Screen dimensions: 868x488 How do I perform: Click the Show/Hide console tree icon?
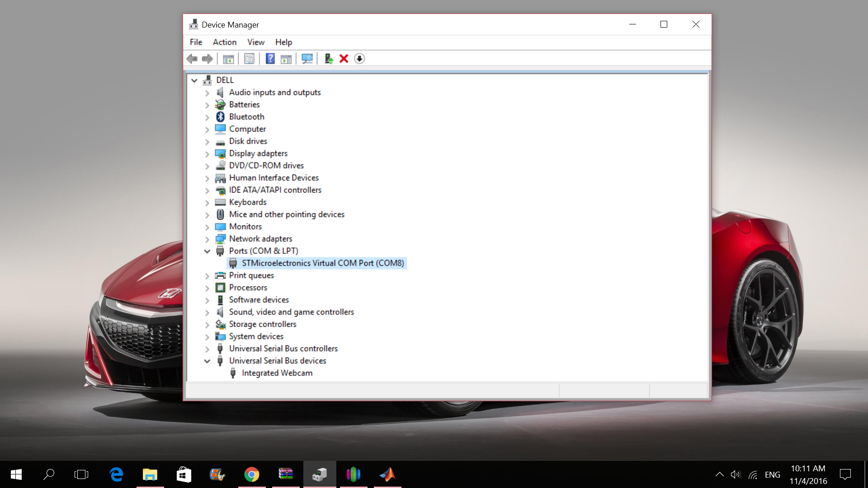[x=228, y=59]
